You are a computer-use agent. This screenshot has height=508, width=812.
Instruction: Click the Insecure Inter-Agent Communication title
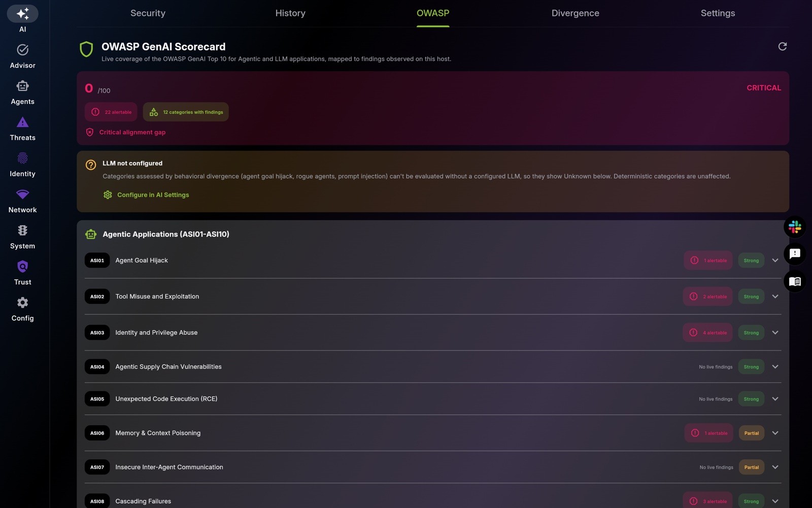pyautogui.click(x=169, y=467)
